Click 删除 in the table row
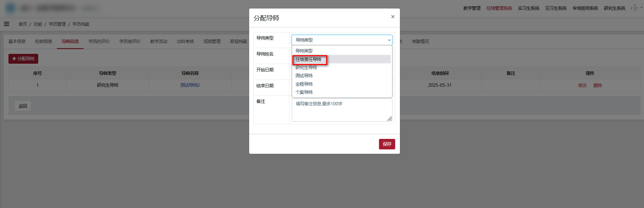The image size is (644, 208). [598, 85]
